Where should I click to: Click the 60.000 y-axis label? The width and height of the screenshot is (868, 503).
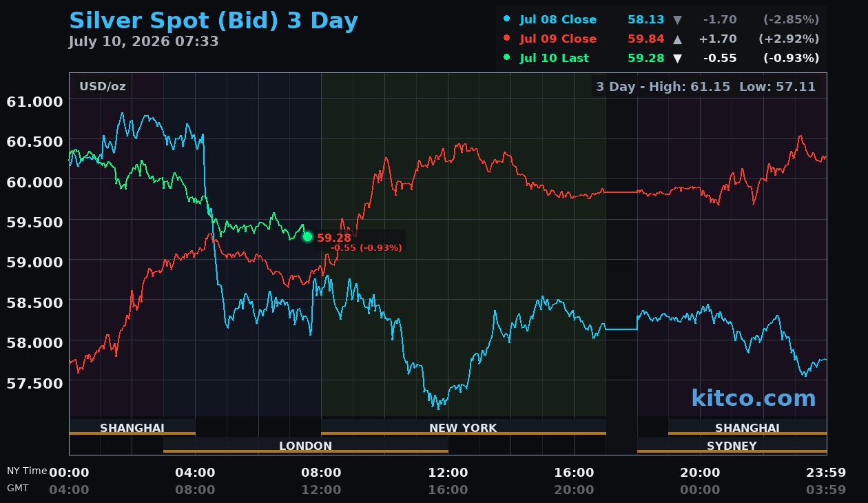pos(34,181)
